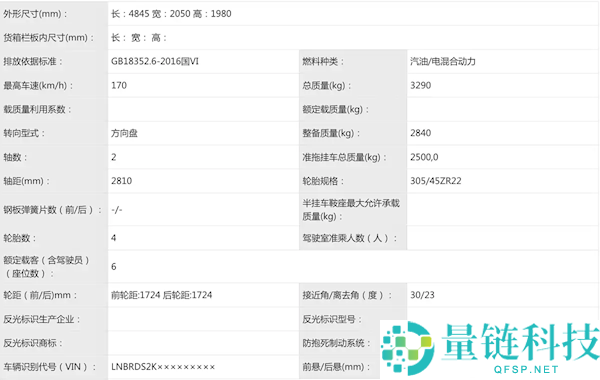This screenshot has height=380, width=600.
Task: Select the dimensions value 长:4845 宽:2050 高:1980
Action: (x=171, y=14)
